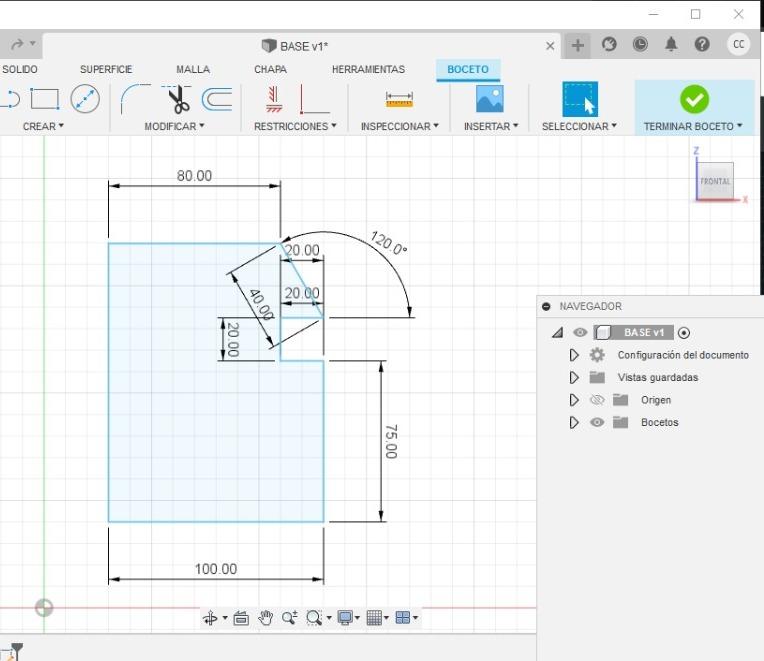Click the green Finish Sketch checkmark
Screen dimensions: 764x661
point(694,99)
